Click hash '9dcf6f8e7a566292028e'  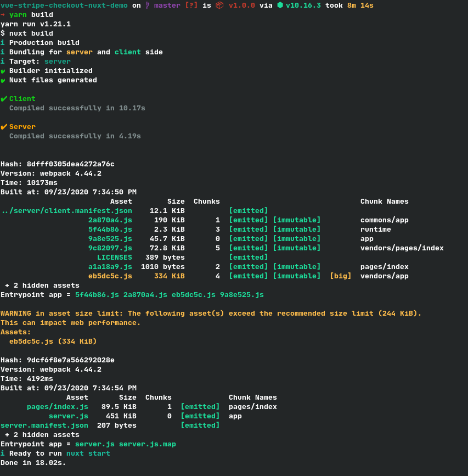tap(71, 360)
